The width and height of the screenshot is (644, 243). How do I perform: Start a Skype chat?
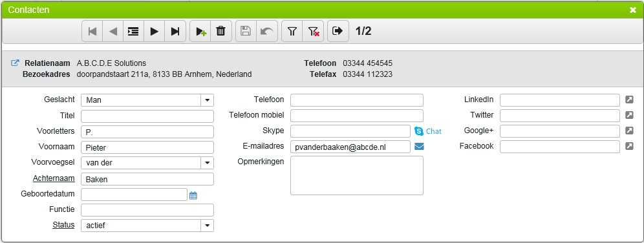tap(428, 131)
